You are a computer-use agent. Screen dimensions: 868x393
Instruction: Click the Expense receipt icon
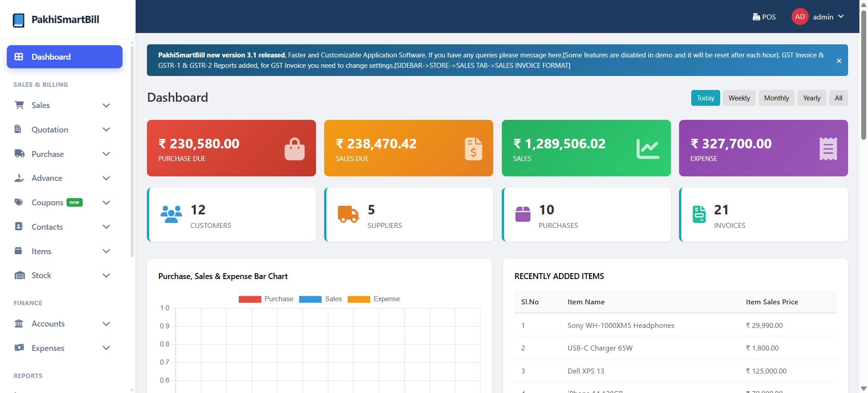828,149
